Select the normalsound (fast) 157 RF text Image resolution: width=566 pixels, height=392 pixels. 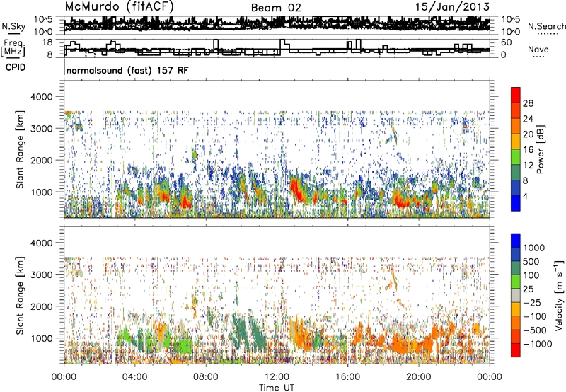tap(127, 71)
